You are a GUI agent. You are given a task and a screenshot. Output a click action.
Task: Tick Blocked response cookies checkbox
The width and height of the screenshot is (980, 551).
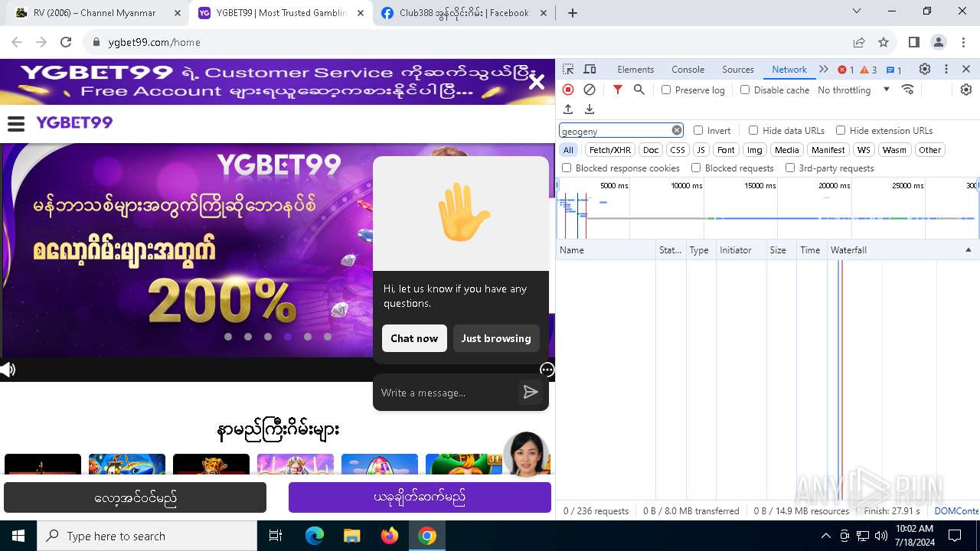567,168
